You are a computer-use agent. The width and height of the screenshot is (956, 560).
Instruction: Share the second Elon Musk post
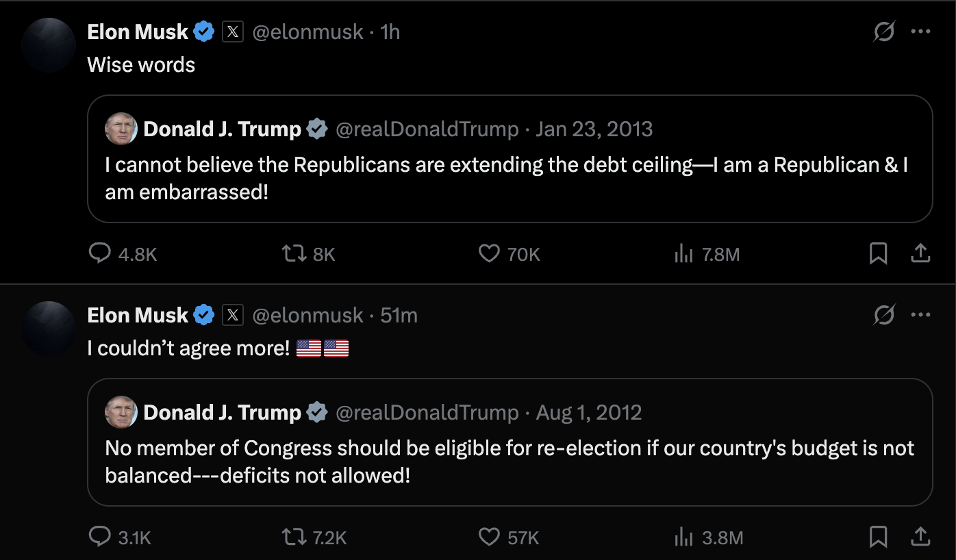pos(920,537)
